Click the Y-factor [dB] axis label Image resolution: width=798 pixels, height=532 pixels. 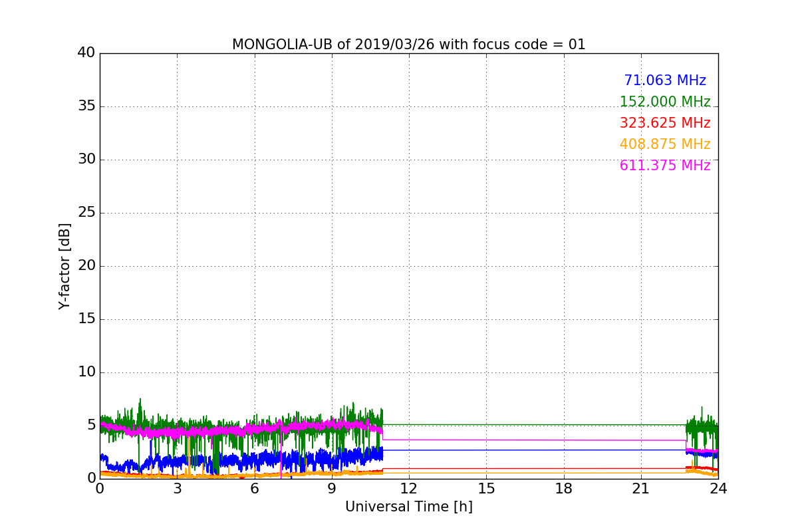click(x=65, y=266)
